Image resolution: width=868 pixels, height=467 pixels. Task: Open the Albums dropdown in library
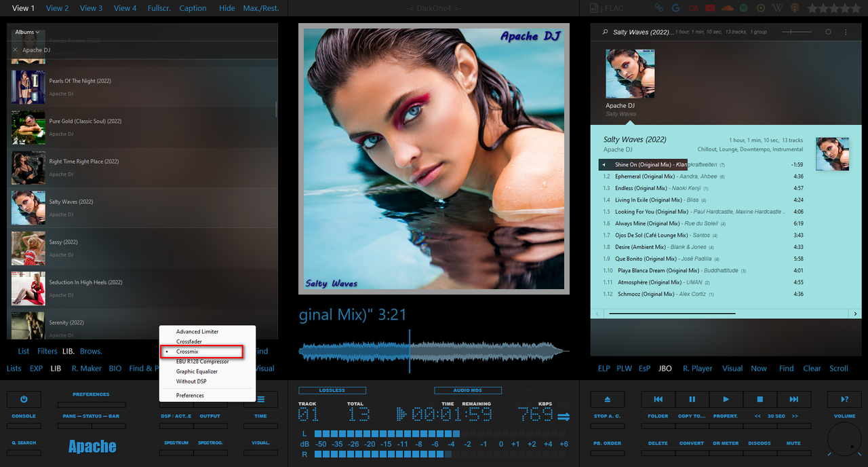[28, 32]
